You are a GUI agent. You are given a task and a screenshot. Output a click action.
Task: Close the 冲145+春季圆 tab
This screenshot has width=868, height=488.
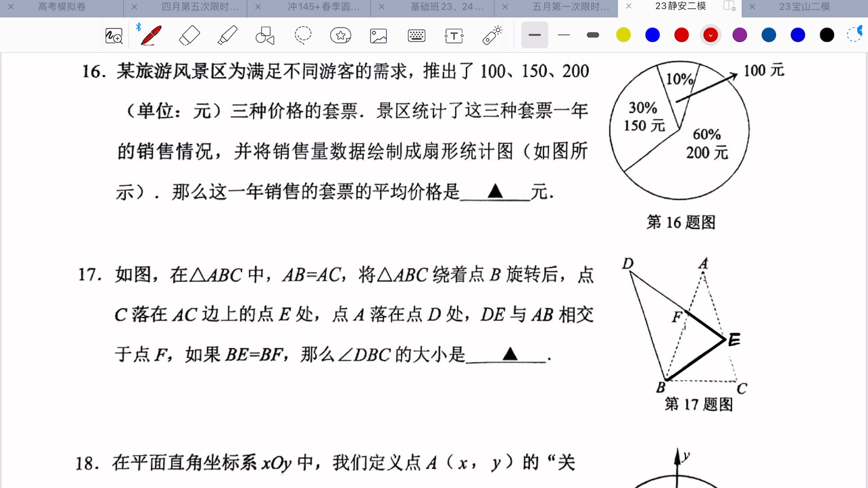[x=258, y=7]
